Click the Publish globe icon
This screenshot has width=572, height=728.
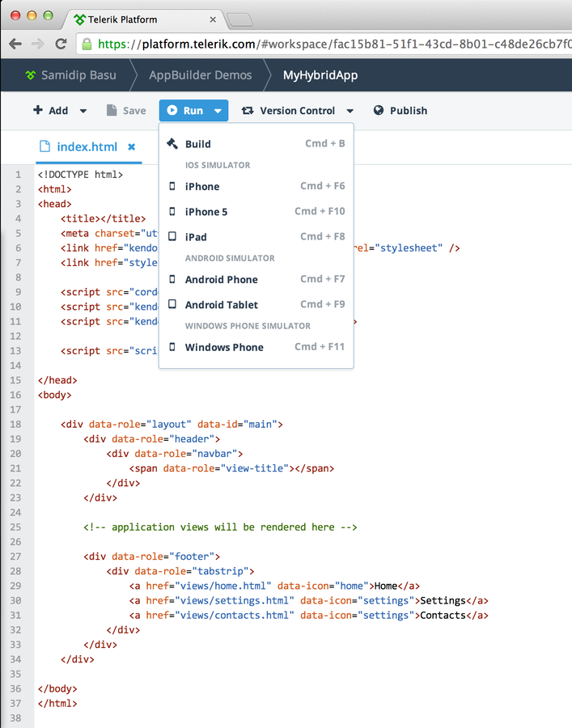pos(379,110)
